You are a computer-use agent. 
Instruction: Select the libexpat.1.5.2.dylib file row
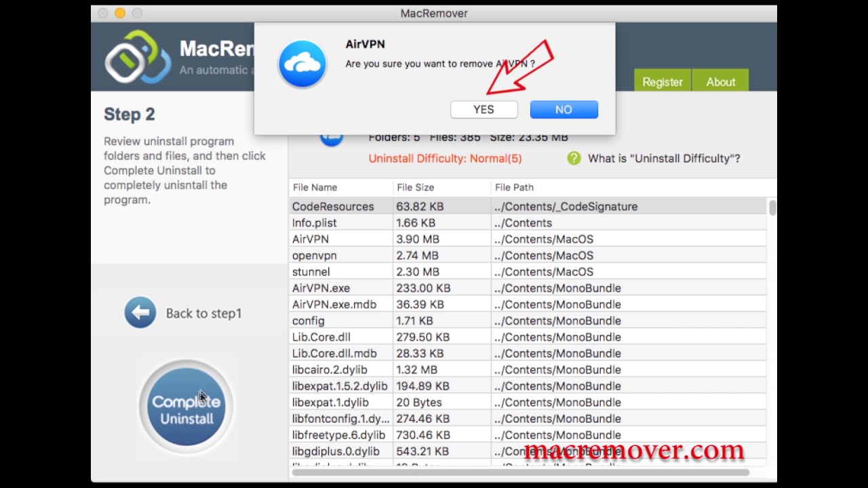point(528,386)
